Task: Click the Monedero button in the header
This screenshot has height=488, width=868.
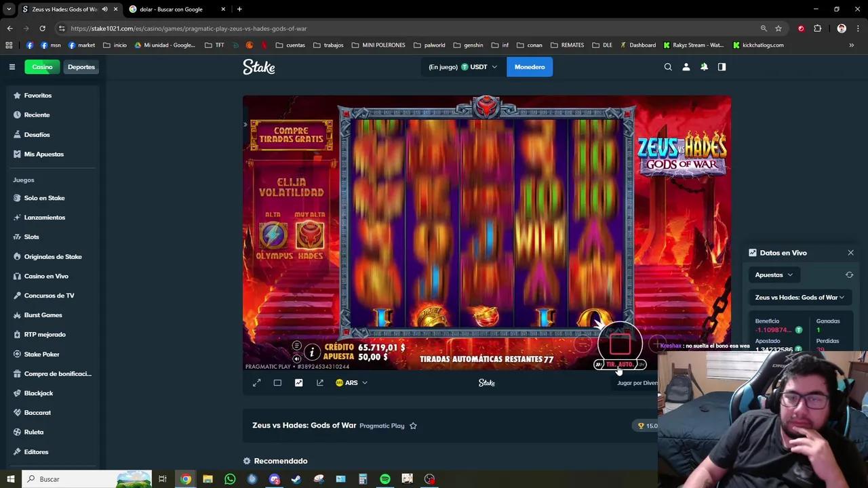Action: pos(530,66)
